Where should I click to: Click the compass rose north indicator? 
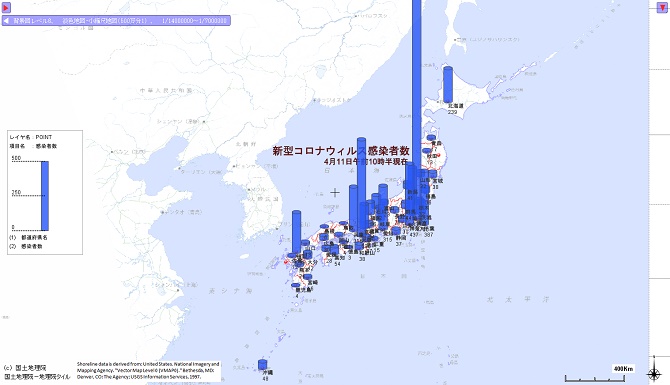[654, 373]
